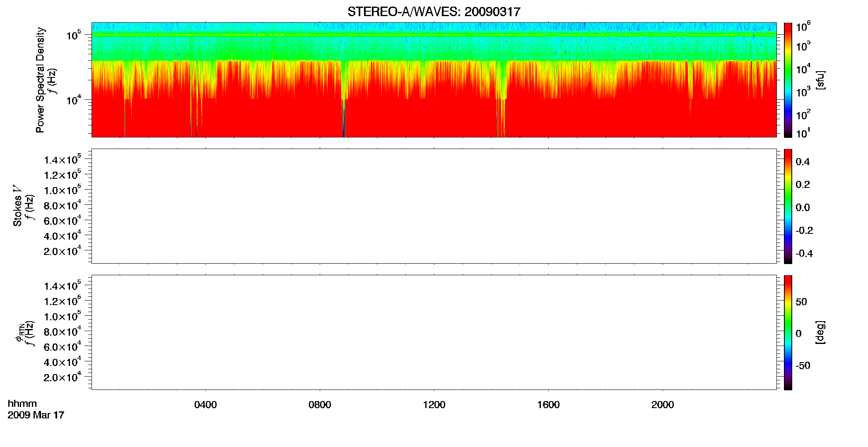Click the hhmm label at bottom left
Image resolution: width=868 pixels, height=447 pixels.
(22, 404)
